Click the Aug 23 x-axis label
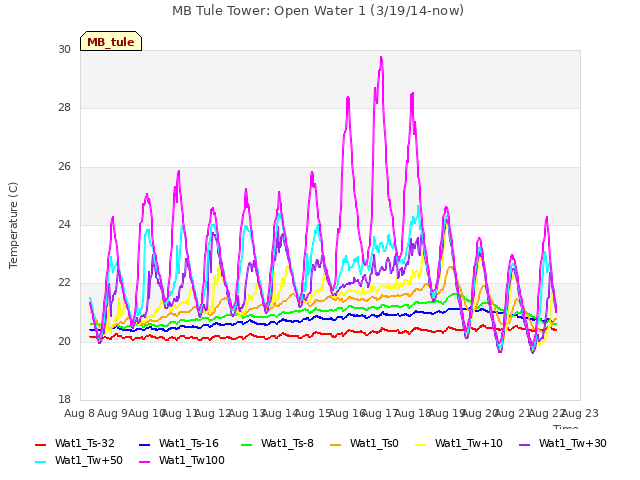 pyautogui.click(x=580, y=413)
